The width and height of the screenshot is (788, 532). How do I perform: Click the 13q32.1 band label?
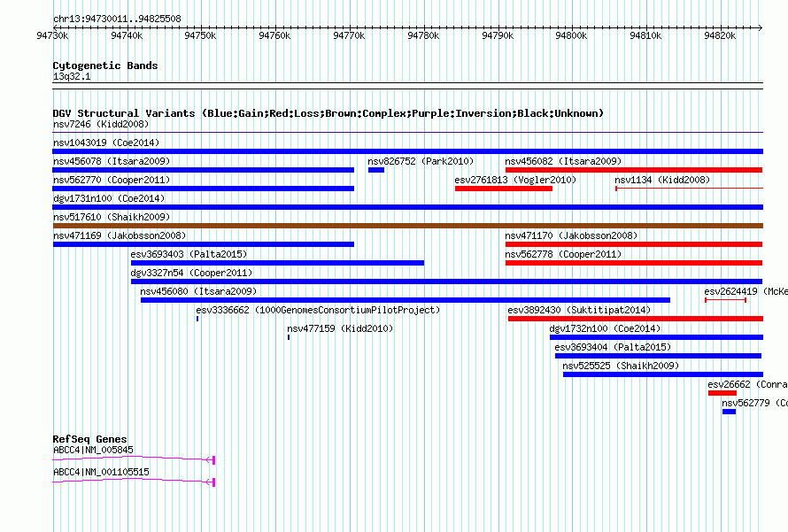(x=72, y=76)
